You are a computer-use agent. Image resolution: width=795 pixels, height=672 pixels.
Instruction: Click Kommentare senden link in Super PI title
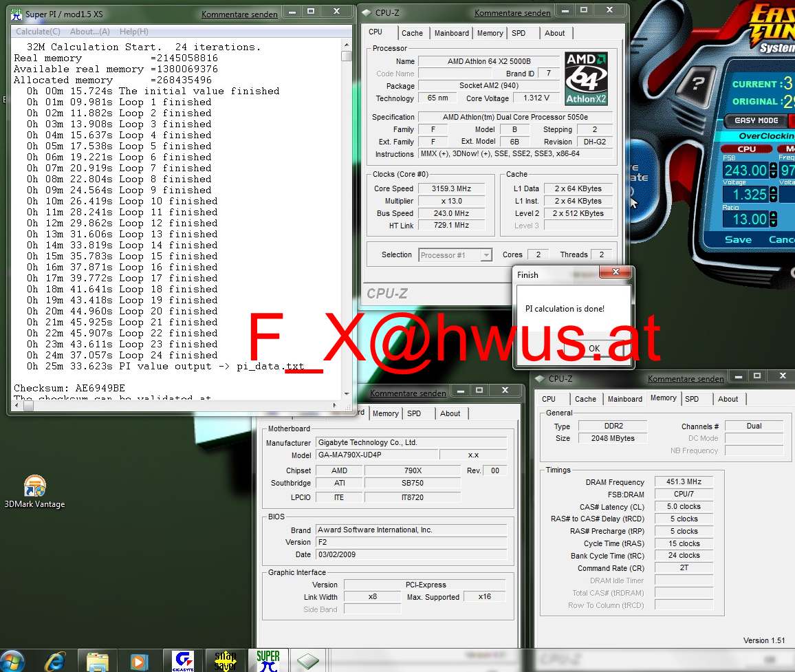point(239,14)
